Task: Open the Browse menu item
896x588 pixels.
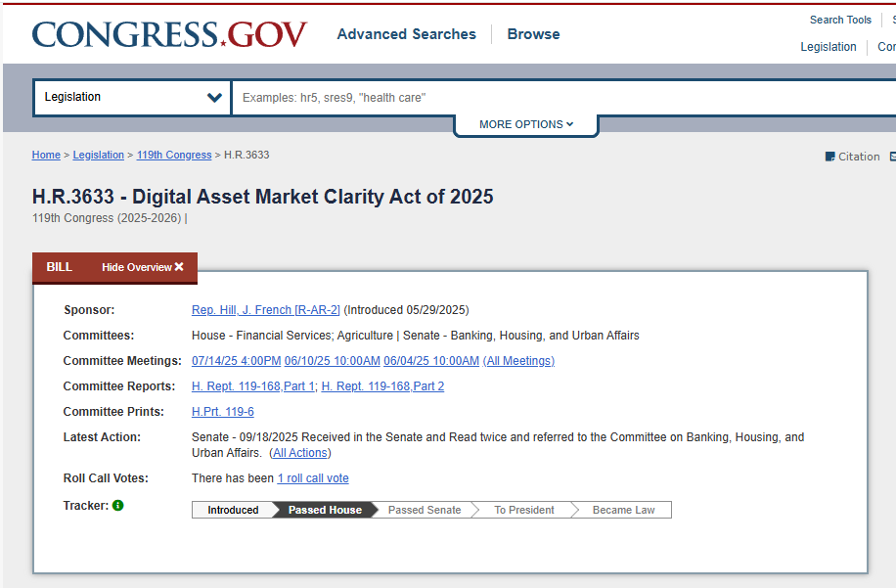Action: 533,34
